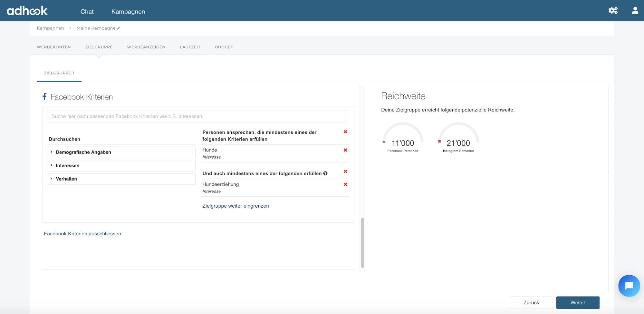Click the 'Facebook Kriterien' heading text
This screenshot has width=644, height=314.
coord(82,97)
